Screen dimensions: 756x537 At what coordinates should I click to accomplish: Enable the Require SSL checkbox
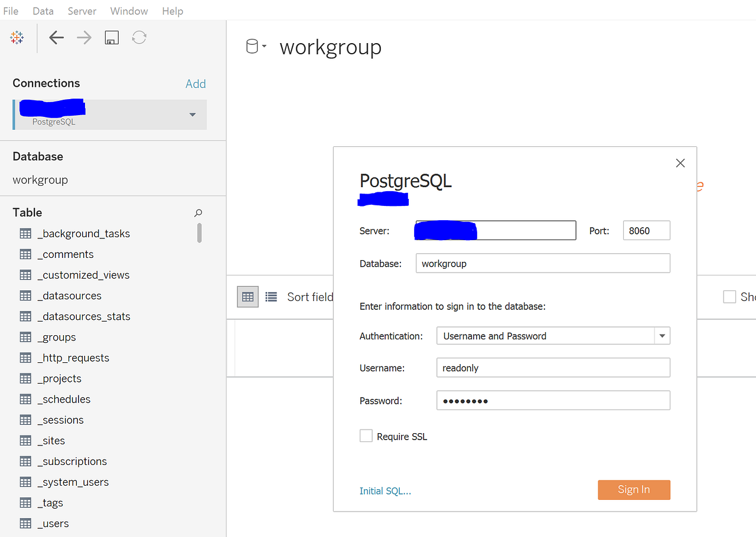tap(366, 436)
